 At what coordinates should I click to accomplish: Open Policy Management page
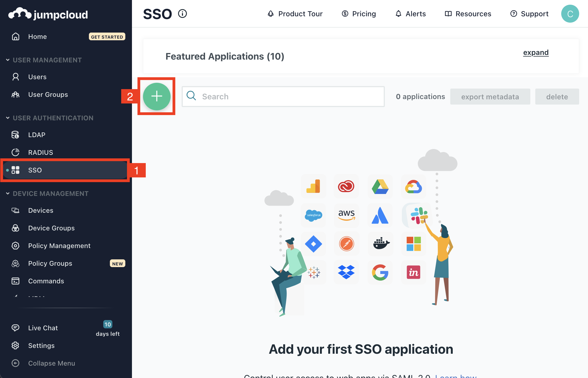click(x=59, y=246)
